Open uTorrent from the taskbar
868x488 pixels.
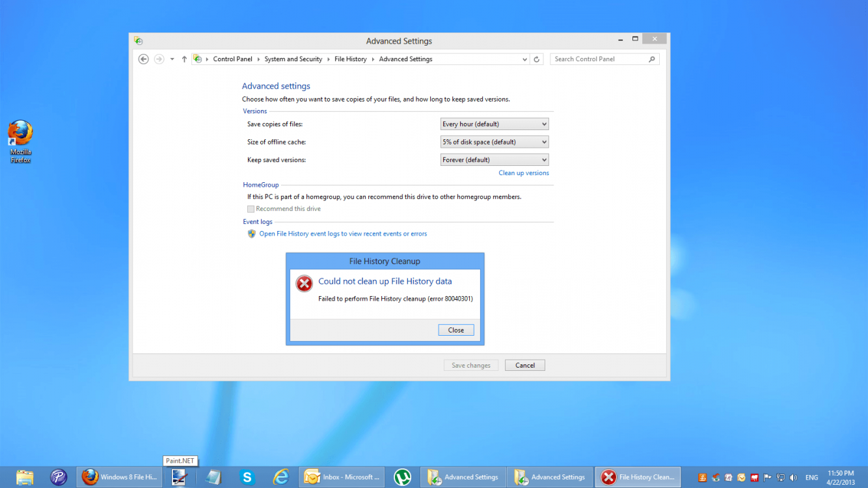[x=402, y=478]
